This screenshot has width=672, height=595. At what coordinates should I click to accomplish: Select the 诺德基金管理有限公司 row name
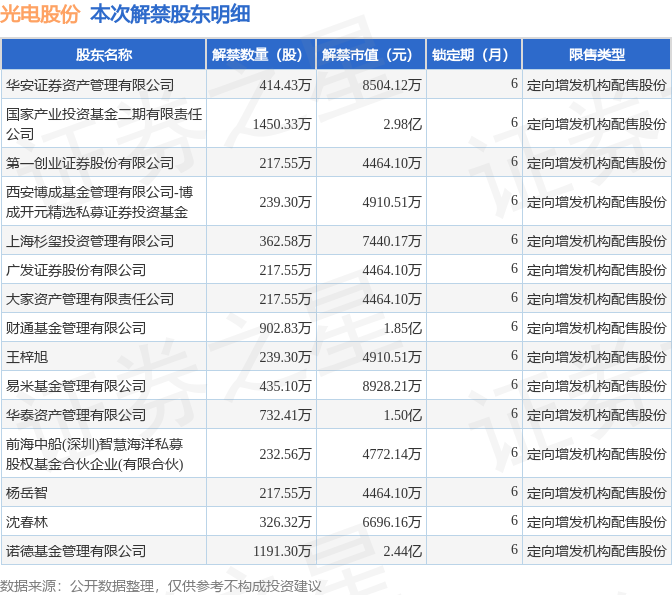[x=76, y=551]
